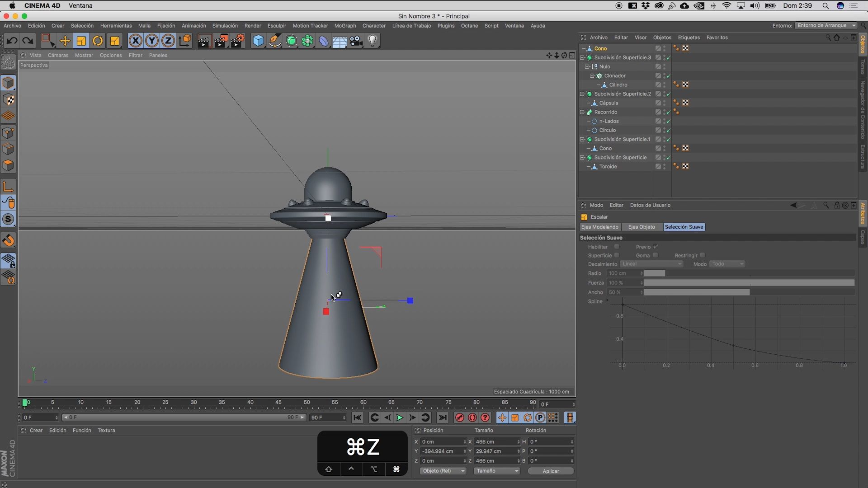Click the Record active objects button

point(459,418)
